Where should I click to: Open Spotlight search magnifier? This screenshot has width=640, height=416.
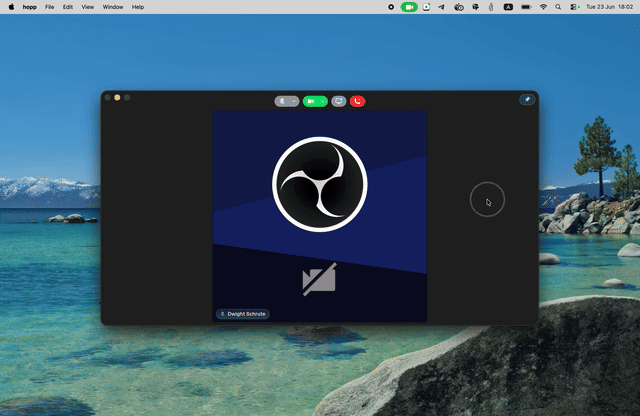point(558,7)
